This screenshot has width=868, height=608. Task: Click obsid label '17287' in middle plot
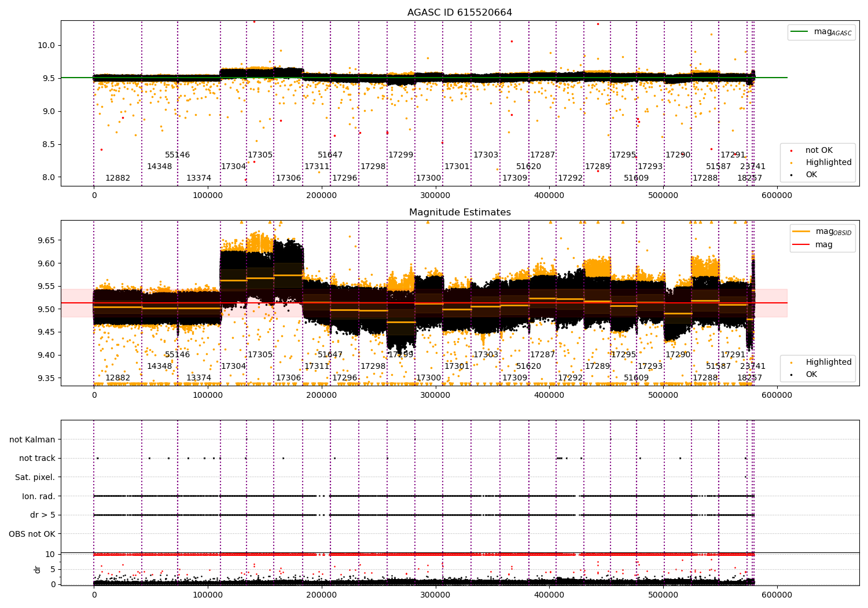click(x=542, y=355)
